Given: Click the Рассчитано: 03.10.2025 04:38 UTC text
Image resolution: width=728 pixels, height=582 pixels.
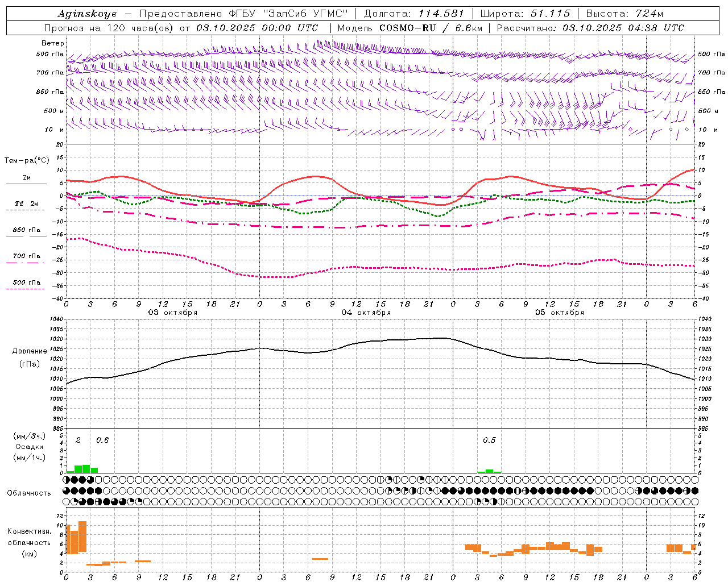Looking at the screenshot, I should (x=590, y=28).
